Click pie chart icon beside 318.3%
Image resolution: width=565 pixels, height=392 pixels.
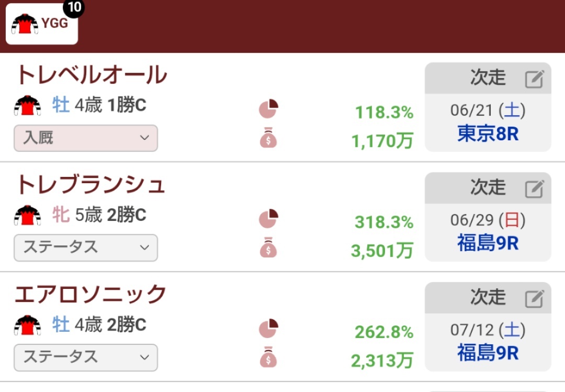tap(268, 219)
